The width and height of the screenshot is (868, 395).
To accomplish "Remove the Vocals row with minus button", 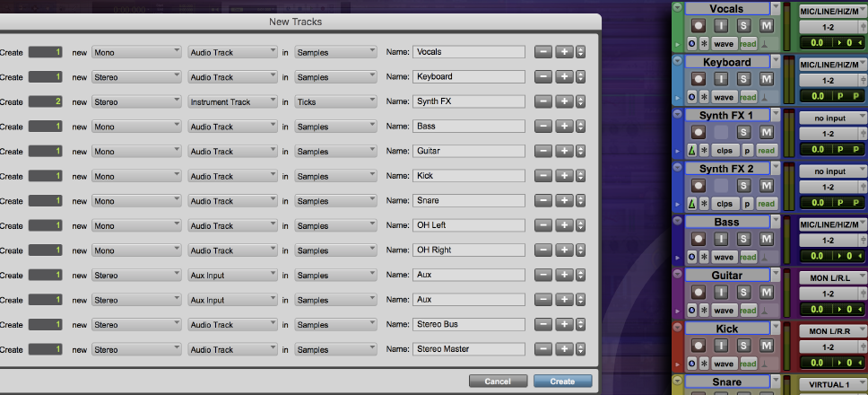I will 543,52.
